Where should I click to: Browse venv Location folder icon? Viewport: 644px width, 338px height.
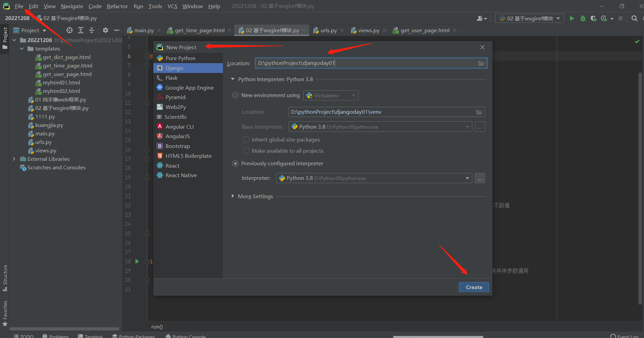pyautogui.click(x=479, y=112)
